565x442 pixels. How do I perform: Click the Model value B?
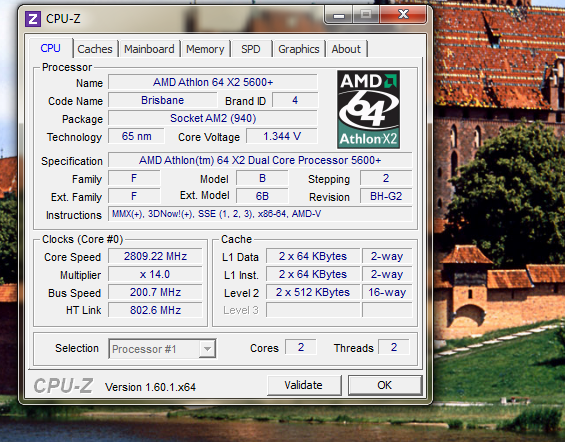262,178
